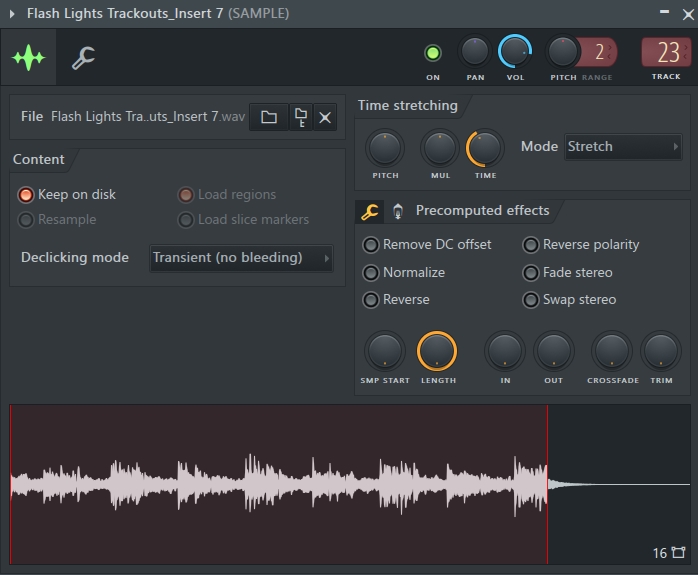Click the Time stretching section label

(x=408, y=105)
